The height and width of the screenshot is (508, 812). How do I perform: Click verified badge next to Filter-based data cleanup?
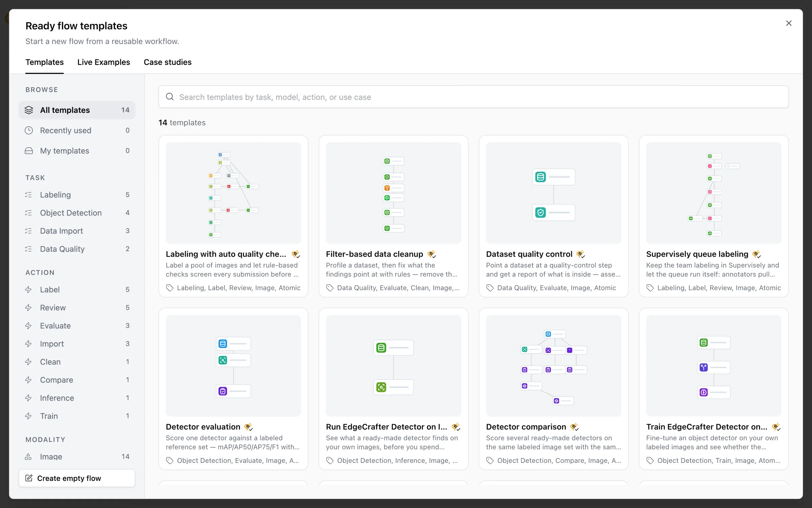coord(432,254)
